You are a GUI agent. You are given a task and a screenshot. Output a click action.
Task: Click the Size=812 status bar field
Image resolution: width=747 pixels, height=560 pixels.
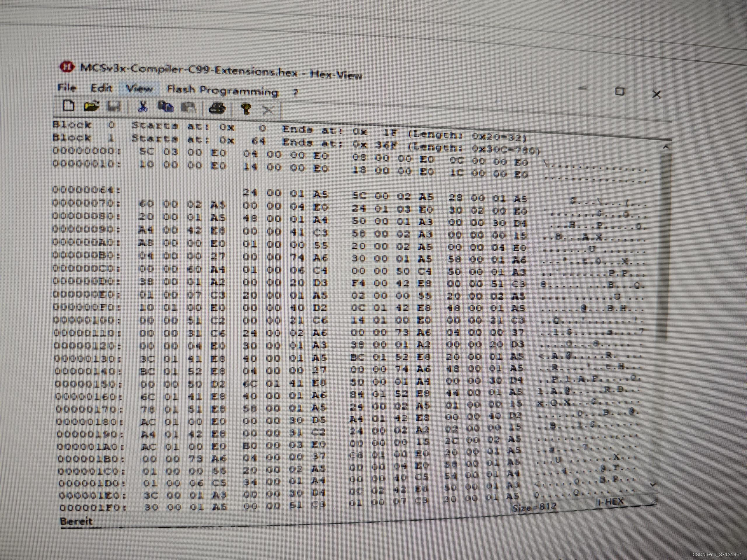coord(534,506)
